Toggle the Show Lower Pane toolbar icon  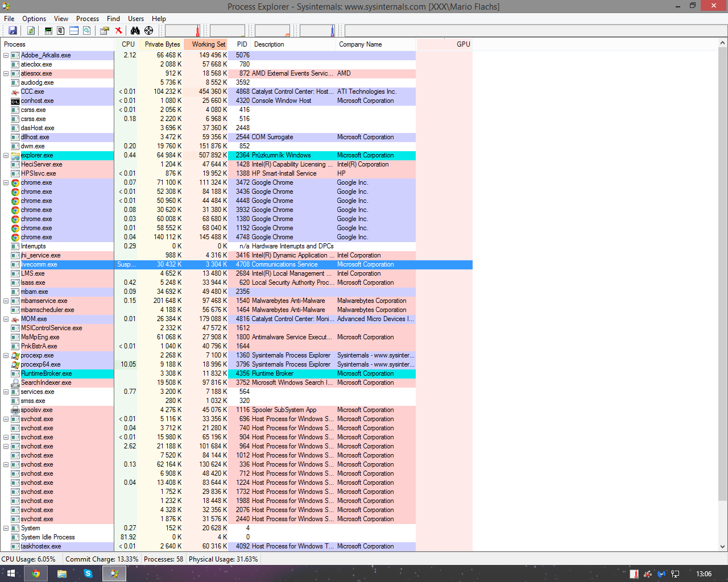pyautogui.click(x=74, y=31)
